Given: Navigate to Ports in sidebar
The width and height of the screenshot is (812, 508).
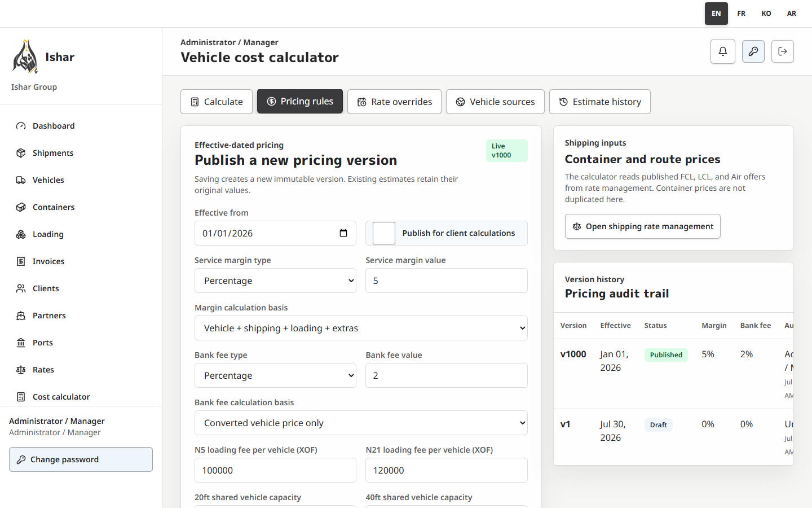Looking at the screenshot, I should 81,343.
